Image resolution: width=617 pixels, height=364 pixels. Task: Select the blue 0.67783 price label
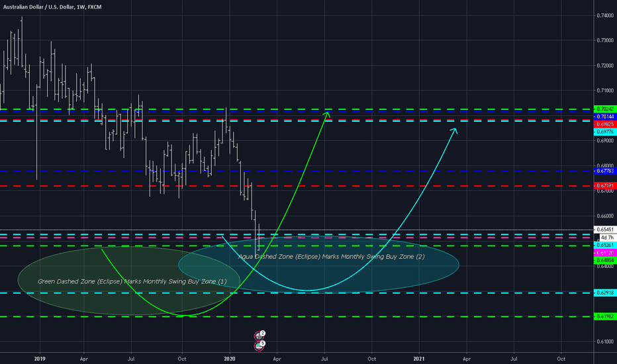tap(605, 171)
